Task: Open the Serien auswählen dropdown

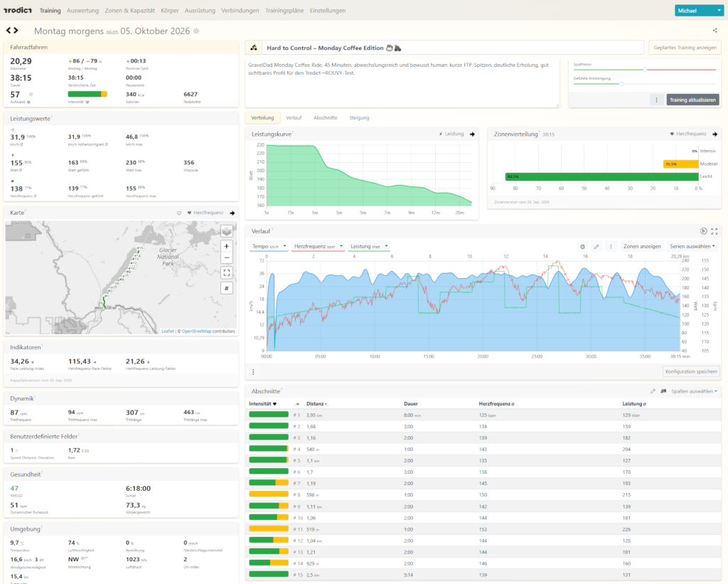Action: coord(692,246)
